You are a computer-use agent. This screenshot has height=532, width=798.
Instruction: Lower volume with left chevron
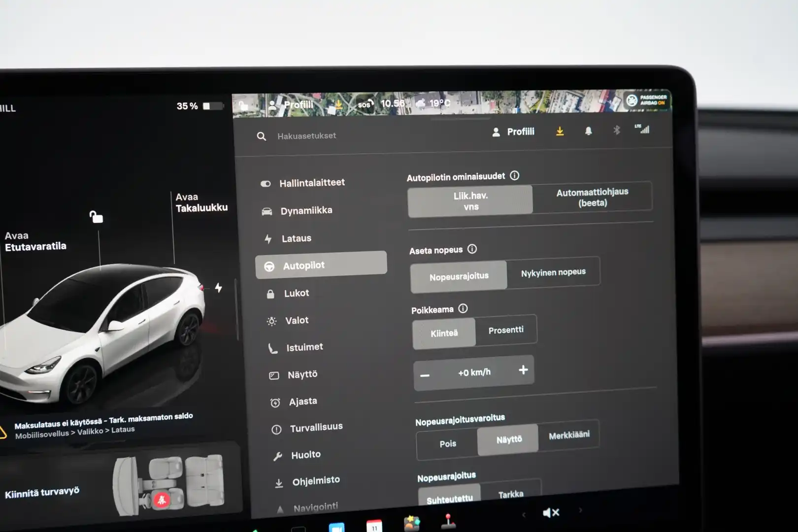pos(524,515)
